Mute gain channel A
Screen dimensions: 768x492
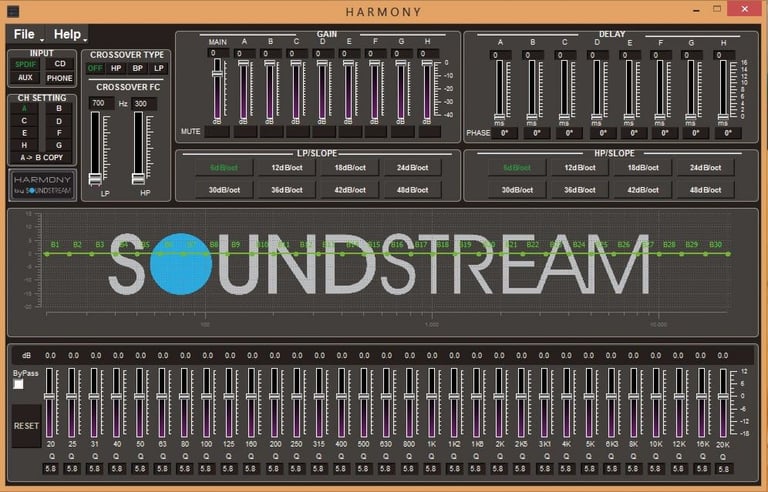(245, 132)
